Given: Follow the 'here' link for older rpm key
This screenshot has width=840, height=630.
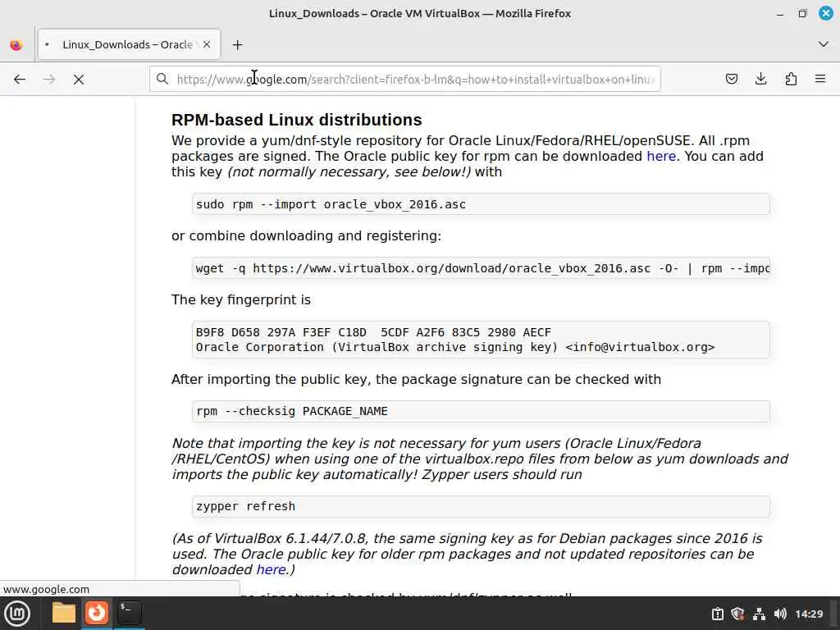Looking at the screenshot, I should [271, 569].
